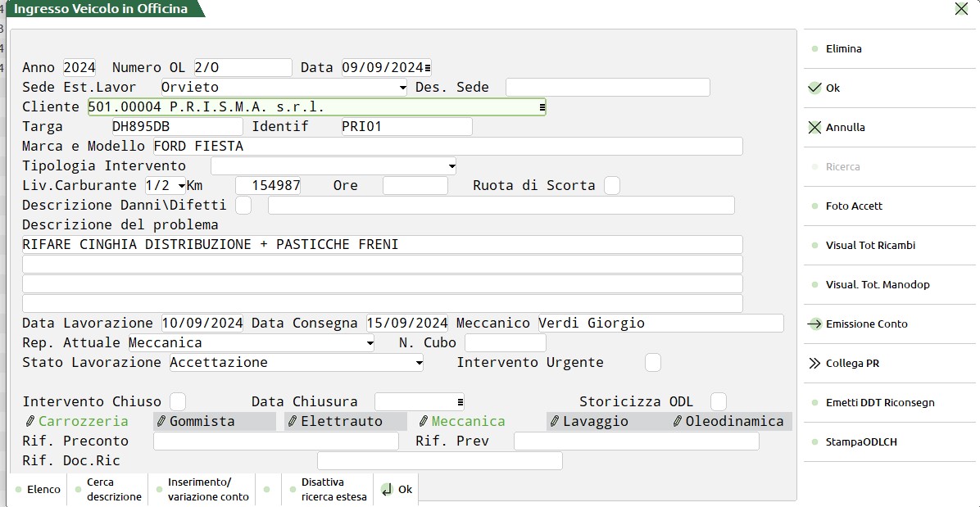Screen dimensions: 980x507
Task: Click the Cerca descrizione button
Action: 113,489
